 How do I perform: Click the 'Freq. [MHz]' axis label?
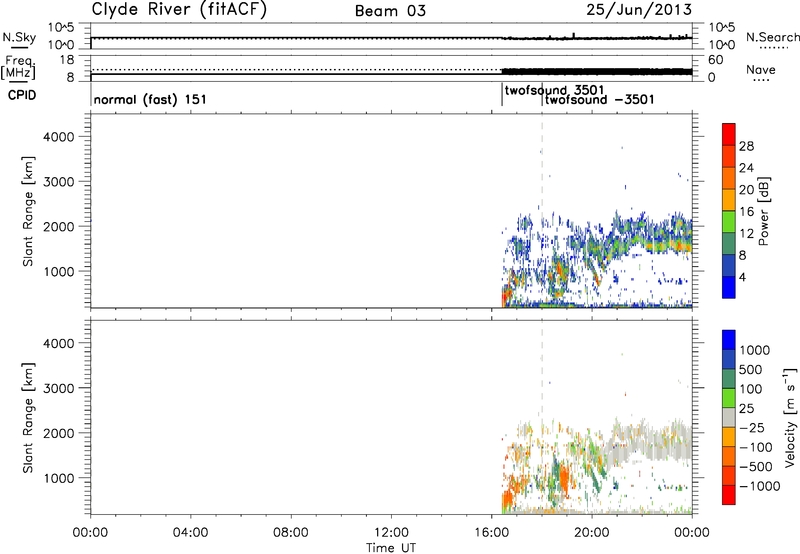(x=18, y=68)
